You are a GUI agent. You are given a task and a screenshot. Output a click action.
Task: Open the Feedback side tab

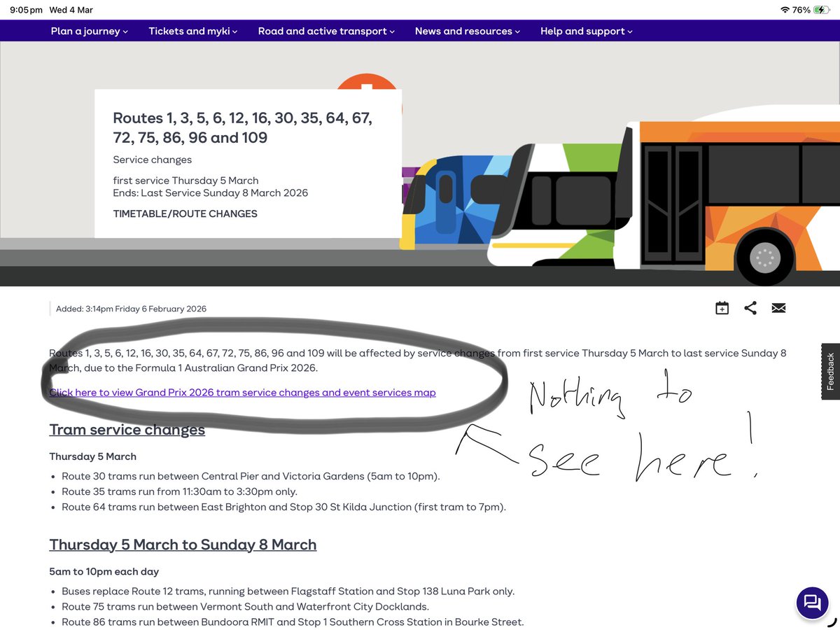(x=830, y=371)
